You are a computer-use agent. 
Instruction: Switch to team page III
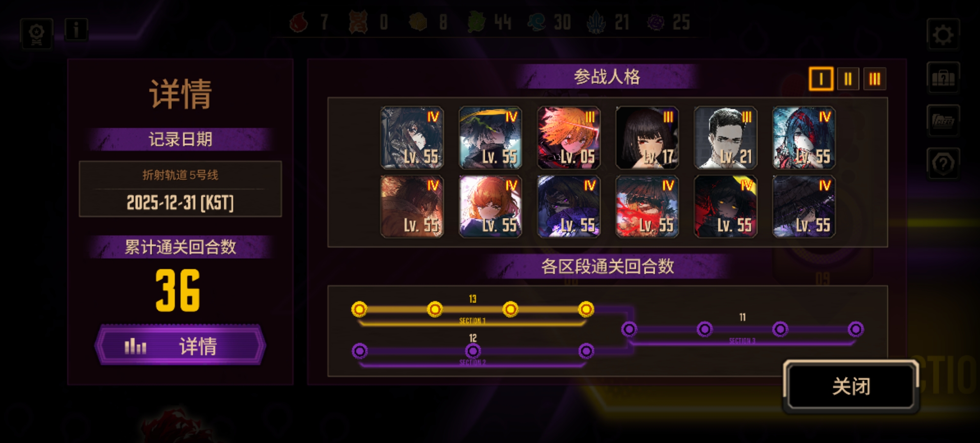[875, 79]
